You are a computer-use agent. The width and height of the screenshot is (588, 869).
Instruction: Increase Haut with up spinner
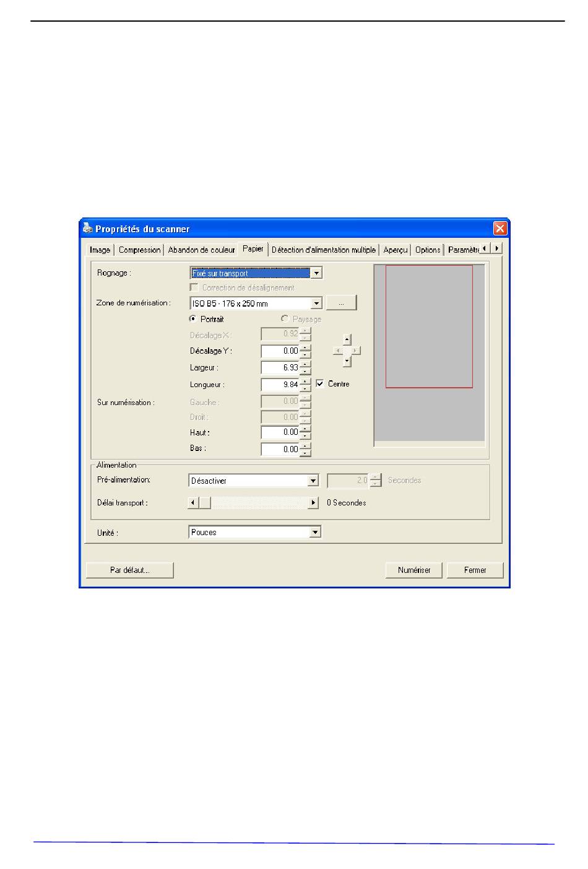point(305,429)
